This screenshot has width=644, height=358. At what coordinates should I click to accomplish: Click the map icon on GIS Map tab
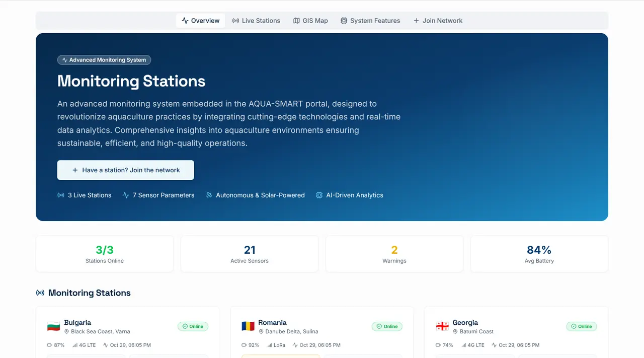[x=296, y=21]
